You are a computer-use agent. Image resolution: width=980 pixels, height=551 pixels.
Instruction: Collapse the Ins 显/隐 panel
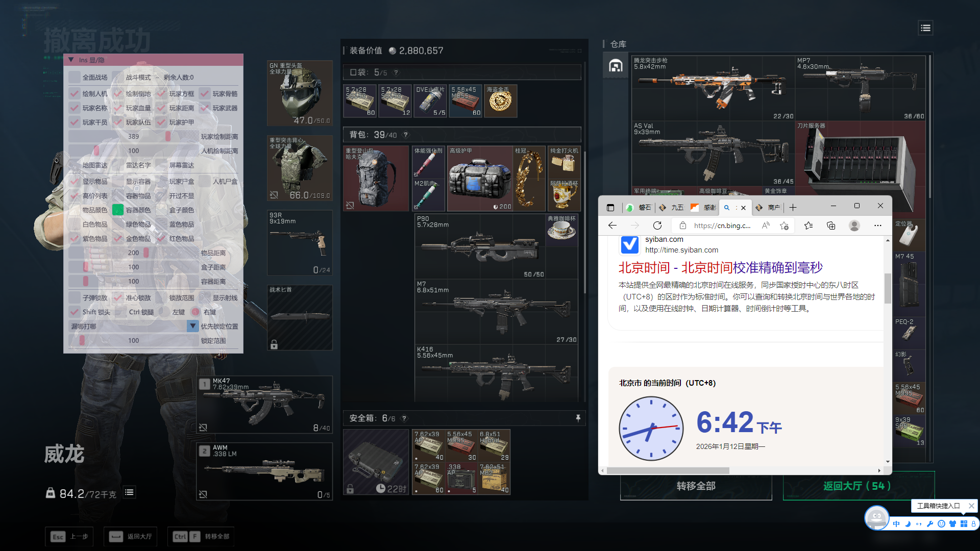(x=71, y=60)
